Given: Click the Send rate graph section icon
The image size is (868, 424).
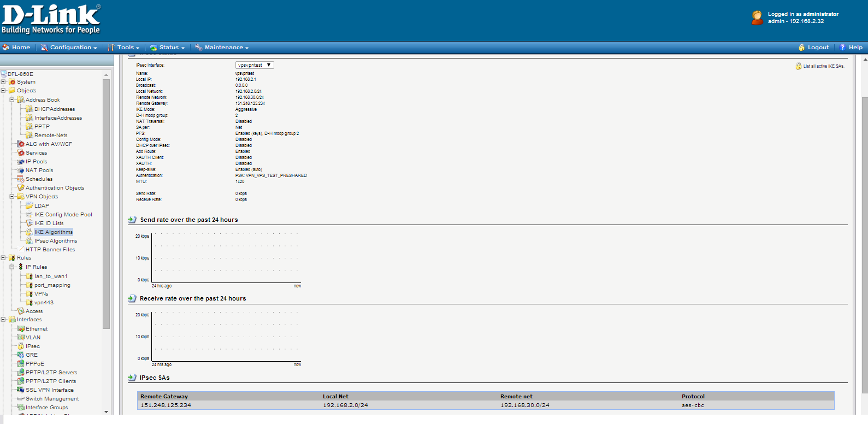Looking at the screenshot, I should (132, 220).
